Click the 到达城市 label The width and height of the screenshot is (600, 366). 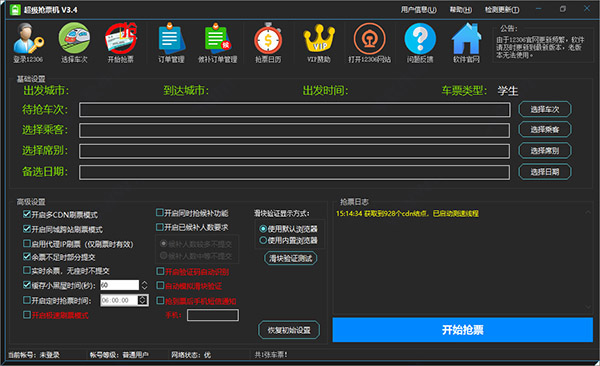[x=186, y=91]
